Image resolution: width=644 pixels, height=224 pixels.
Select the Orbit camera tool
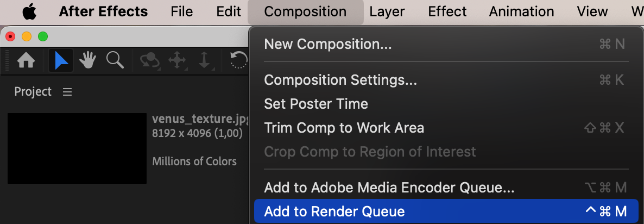149,61
